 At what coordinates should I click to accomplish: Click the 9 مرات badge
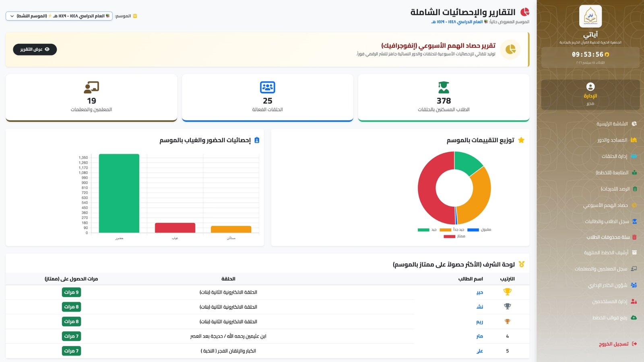coord(72,292)
